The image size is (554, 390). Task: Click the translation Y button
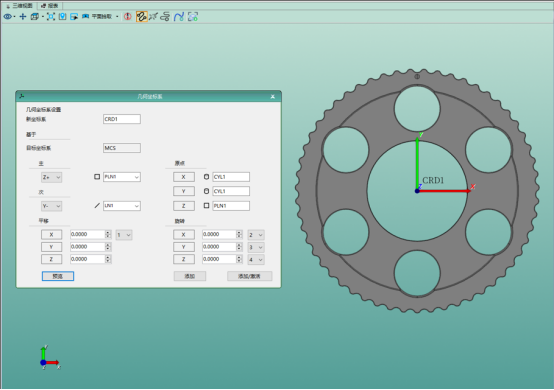click(x=51, y=247)
